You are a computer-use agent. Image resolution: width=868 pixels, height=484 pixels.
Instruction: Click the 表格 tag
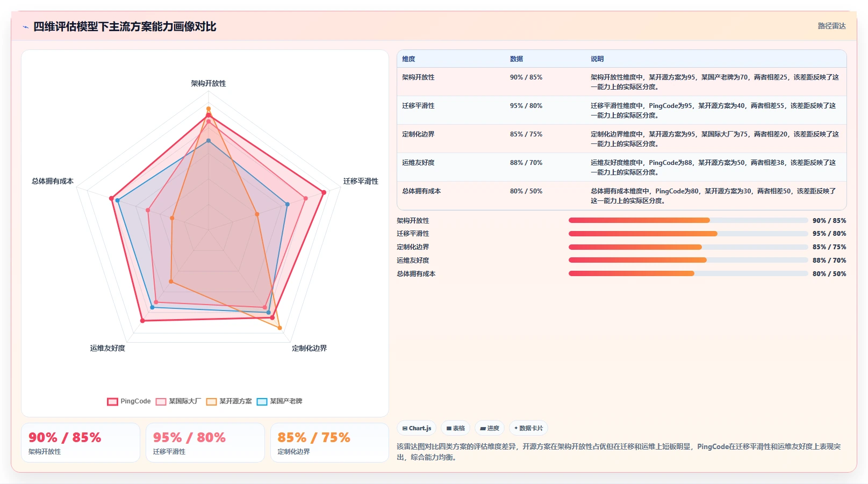[455, 428]
